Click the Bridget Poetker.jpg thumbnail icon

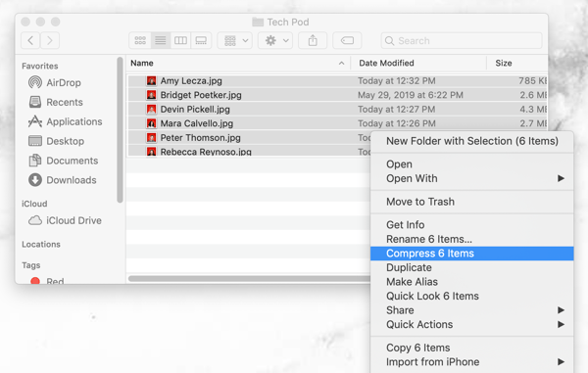click(x=152, y=95)
